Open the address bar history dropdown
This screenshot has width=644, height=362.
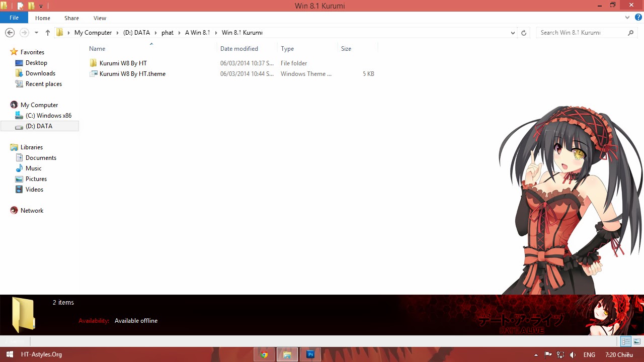513,33
